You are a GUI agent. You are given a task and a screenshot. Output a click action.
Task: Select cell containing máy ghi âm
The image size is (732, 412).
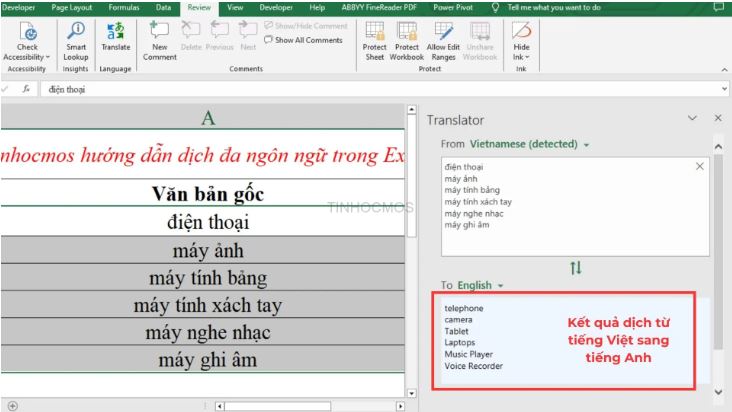[203, 359]
